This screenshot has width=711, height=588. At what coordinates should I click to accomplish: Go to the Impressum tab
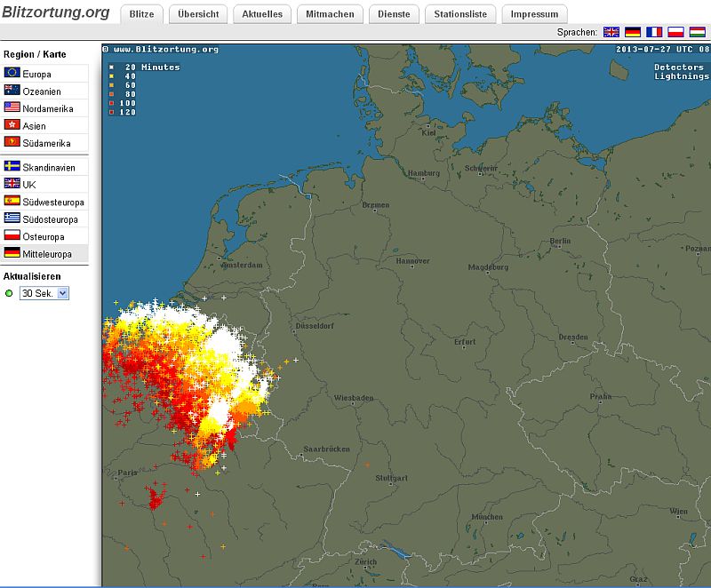(x=534, y=14)
